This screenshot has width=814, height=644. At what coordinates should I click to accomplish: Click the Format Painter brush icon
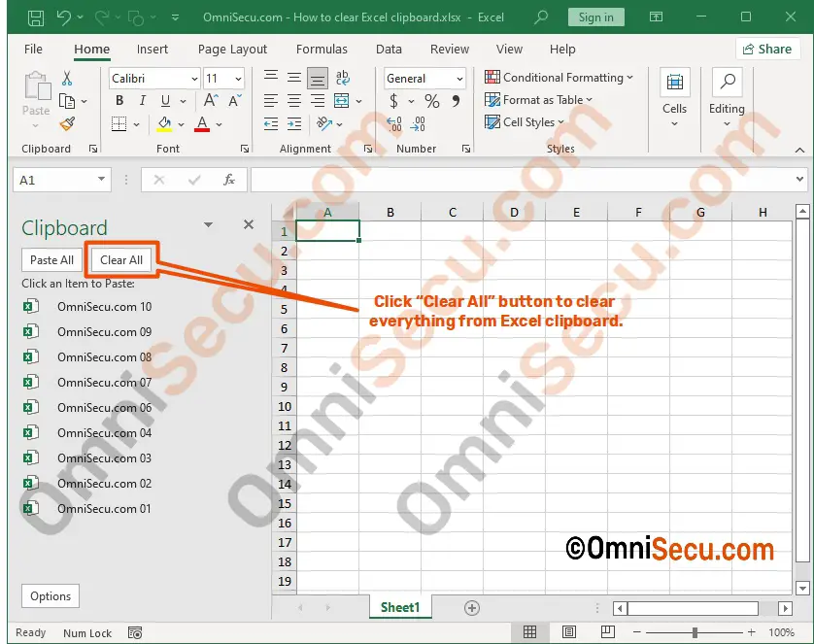[x=67, y=123]
